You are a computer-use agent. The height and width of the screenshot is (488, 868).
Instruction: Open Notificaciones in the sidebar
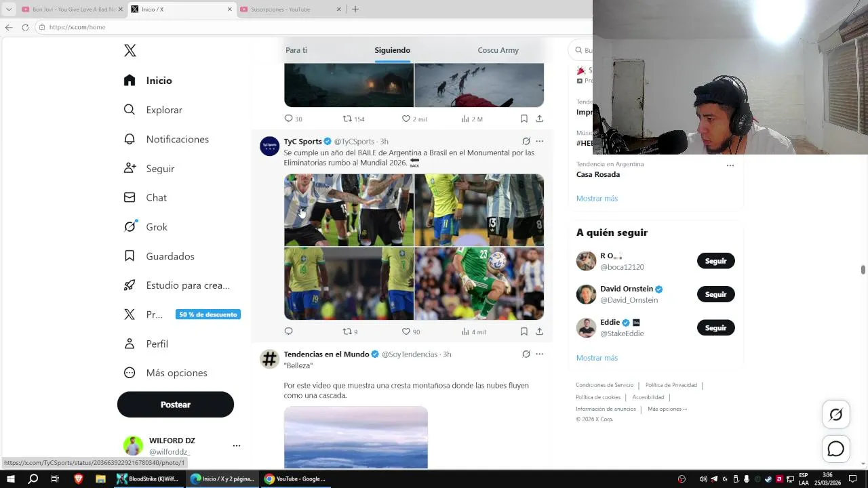click(x=166, y=139)
